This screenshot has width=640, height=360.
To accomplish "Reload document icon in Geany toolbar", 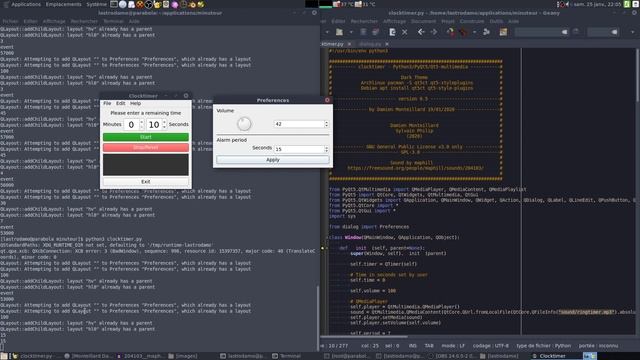I will pyautogui.click(x=392, y=32).
